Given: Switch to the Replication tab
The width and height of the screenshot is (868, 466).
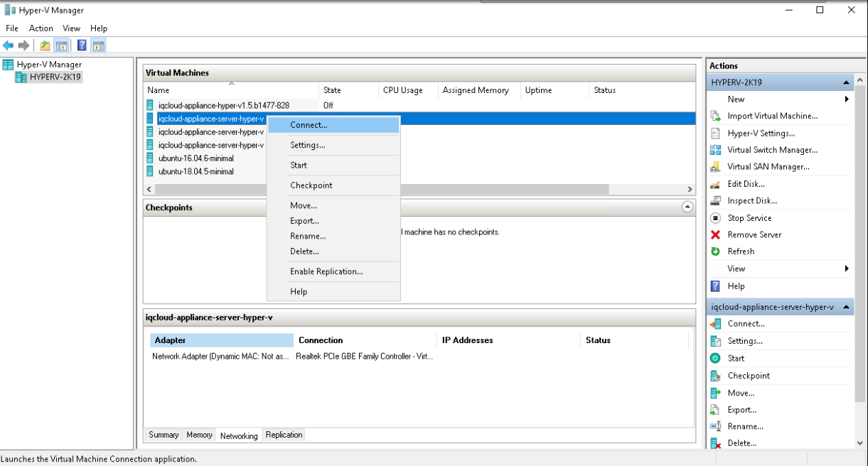Looking at the screenshot, I should (x=284, y=435).
